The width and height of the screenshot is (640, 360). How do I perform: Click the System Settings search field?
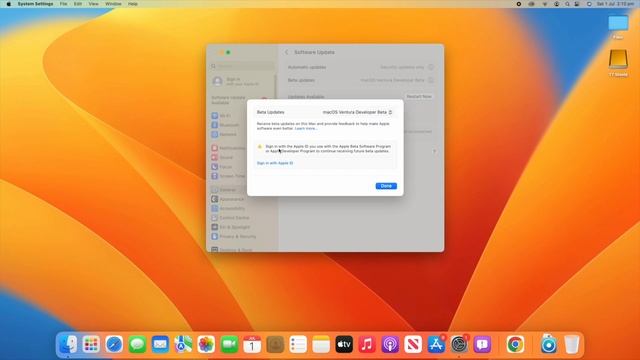(243, 66)
